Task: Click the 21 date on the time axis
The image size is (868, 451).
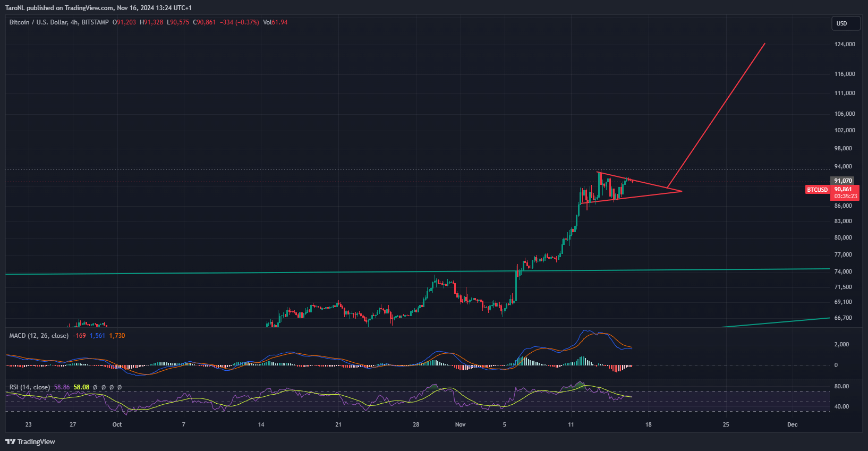Action: pos(338,424)
